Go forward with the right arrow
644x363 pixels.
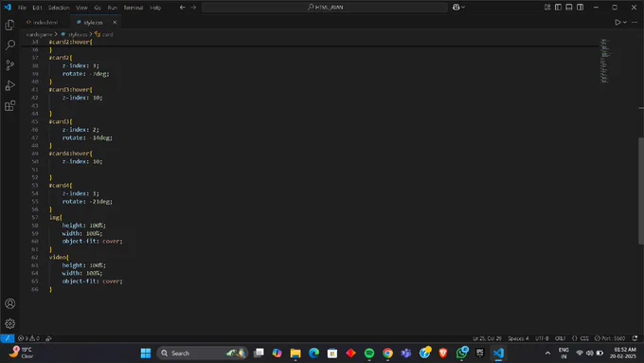point(193,7)
